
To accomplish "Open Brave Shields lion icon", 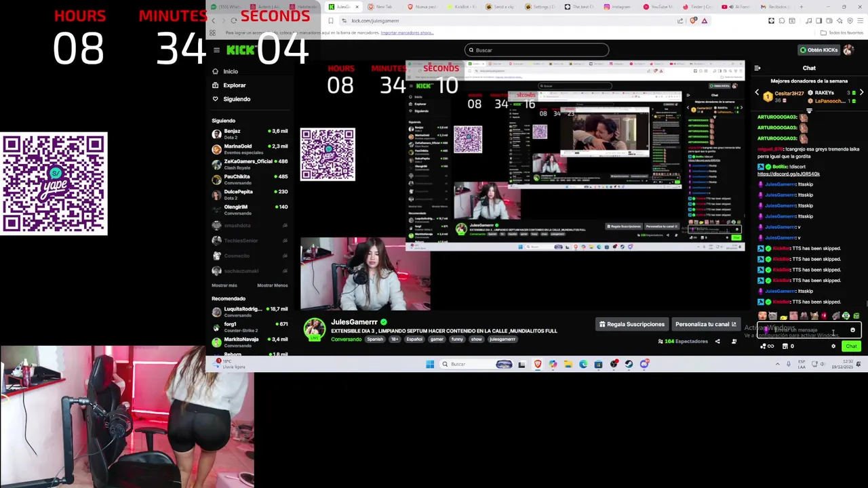I will pos(693,20).
